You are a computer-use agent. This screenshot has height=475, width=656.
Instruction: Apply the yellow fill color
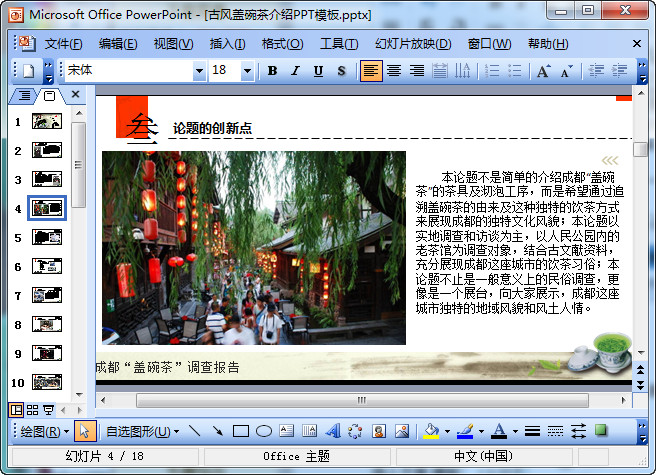tap(431, 431)
